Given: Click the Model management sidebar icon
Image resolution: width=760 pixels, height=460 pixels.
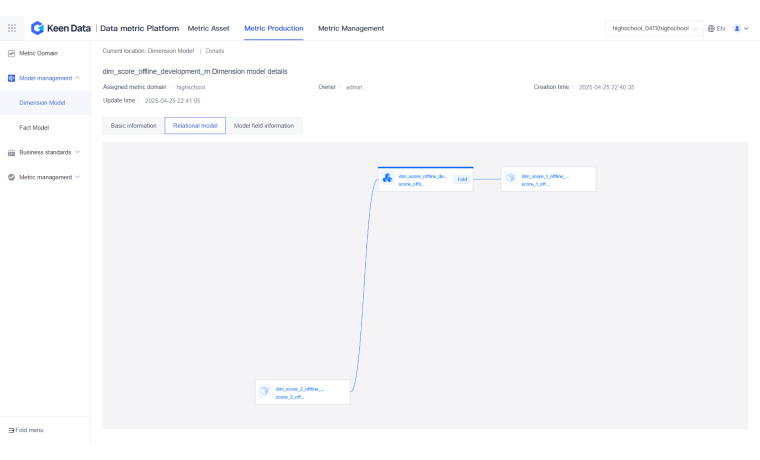Looking at the screenshot, I should pos(11,78).
